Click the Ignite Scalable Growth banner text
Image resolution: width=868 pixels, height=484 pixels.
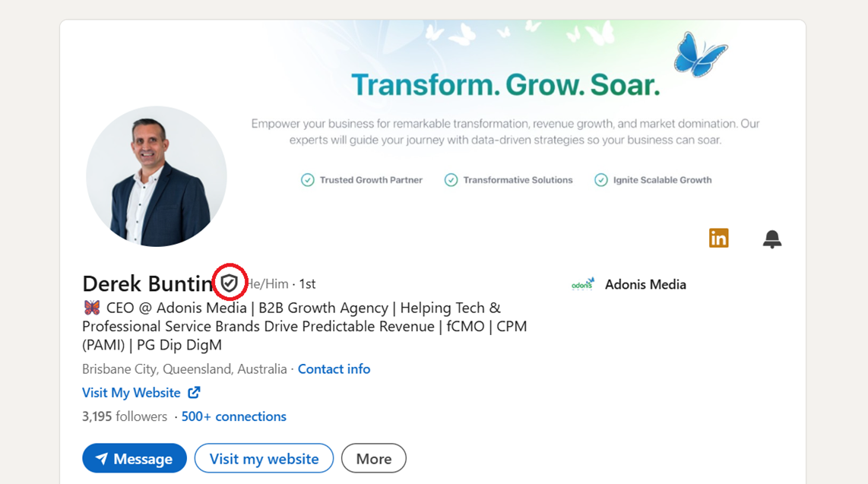coord(662,180)
